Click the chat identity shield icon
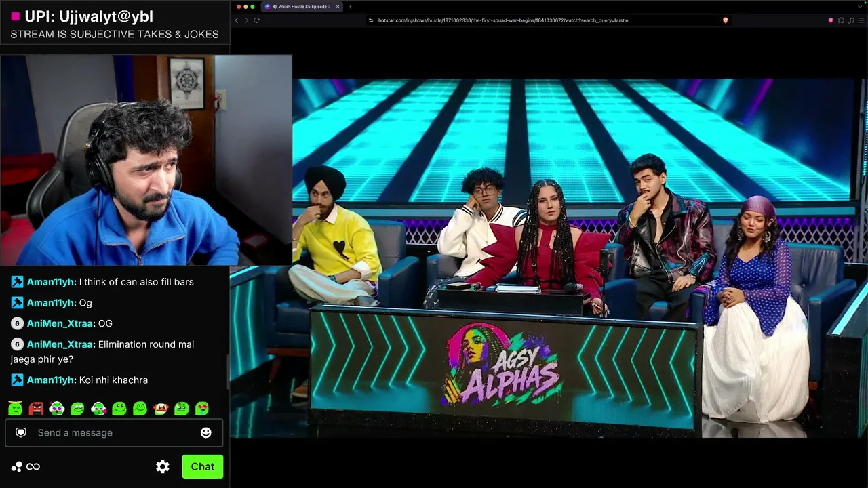This screenshot has width=868, height=488. 21,432
